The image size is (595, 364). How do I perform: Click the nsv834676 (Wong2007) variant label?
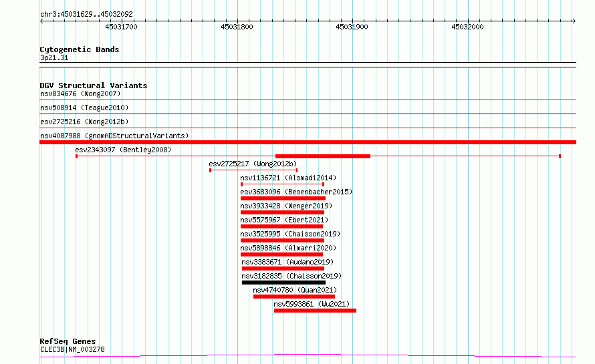(80, 94)
